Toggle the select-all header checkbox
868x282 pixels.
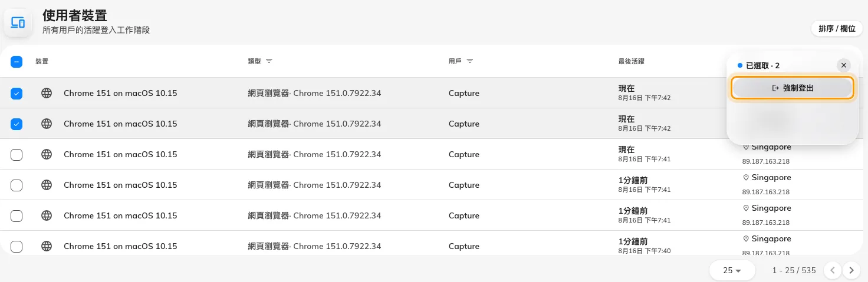coord(17,61)
